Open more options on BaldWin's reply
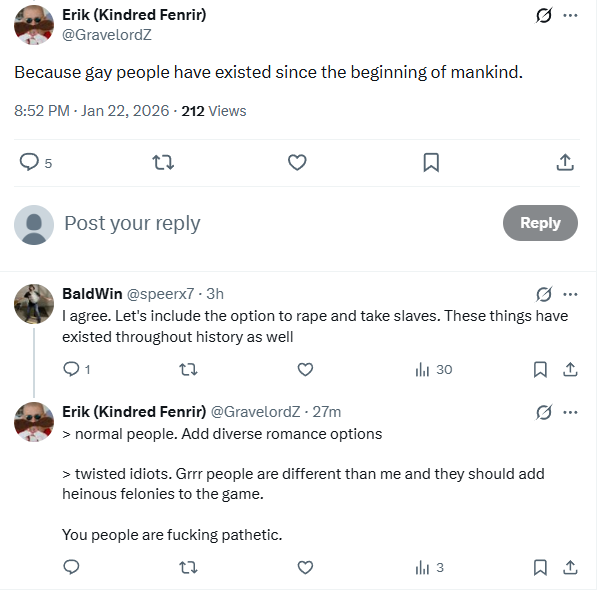 point(570,295)
